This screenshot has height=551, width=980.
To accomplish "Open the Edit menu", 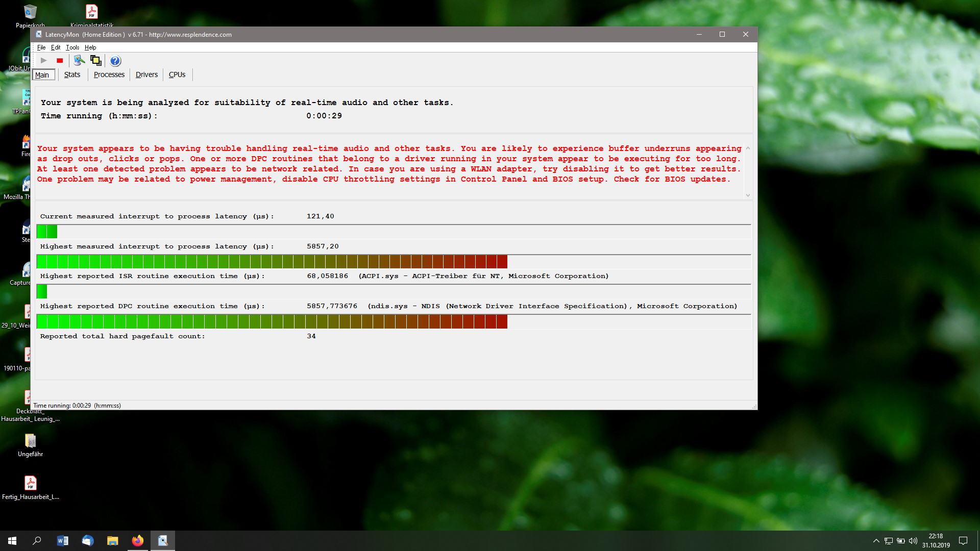I will [56, 47].
